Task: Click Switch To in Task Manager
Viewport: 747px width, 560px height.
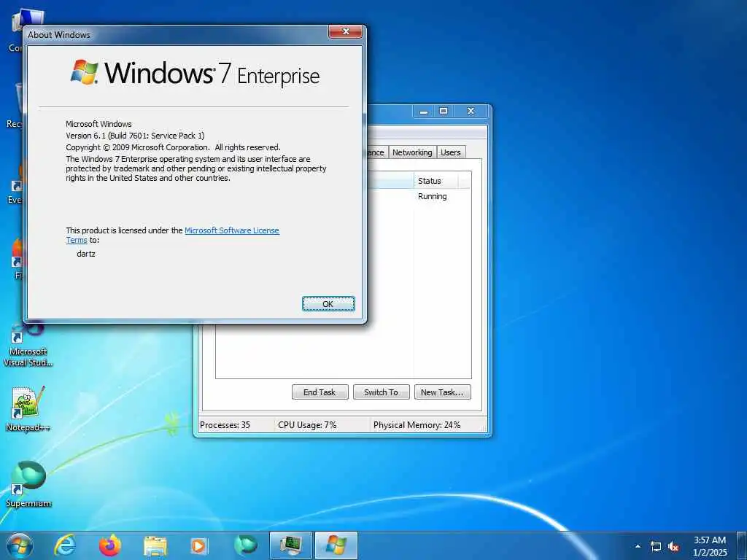Action: coord(381,392)
